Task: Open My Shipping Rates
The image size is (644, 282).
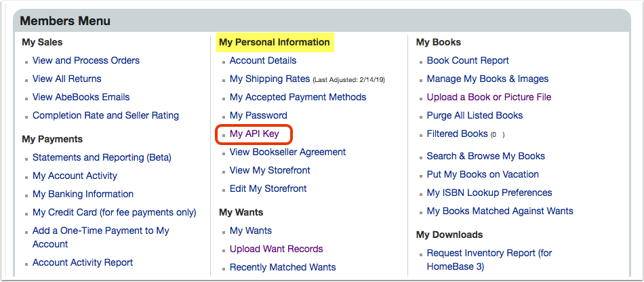Action: [x=270, y=79]
